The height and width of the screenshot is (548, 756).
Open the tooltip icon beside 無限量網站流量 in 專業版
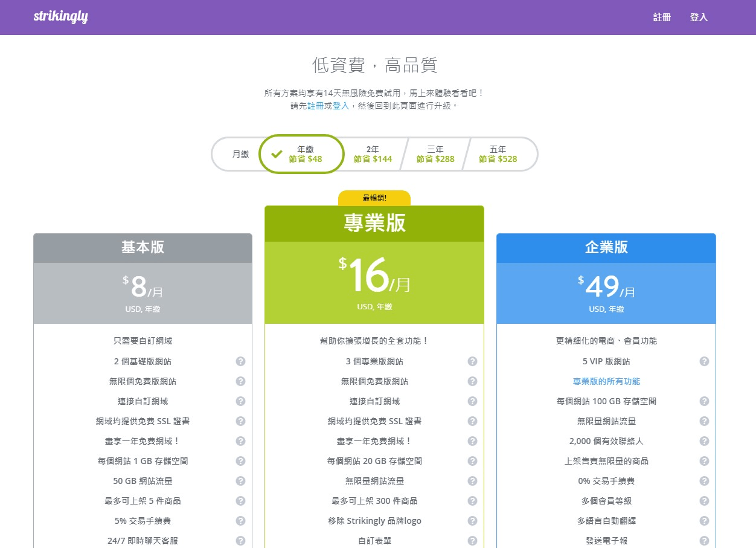472,481
